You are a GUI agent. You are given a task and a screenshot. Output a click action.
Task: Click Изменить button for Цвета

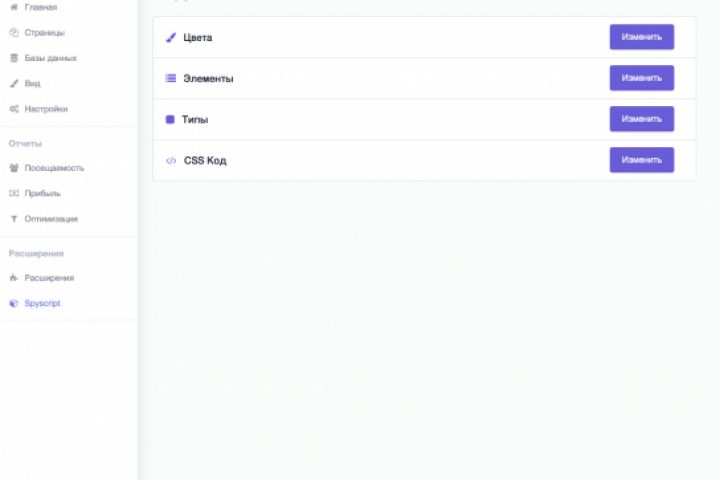[x=641, y=37]
